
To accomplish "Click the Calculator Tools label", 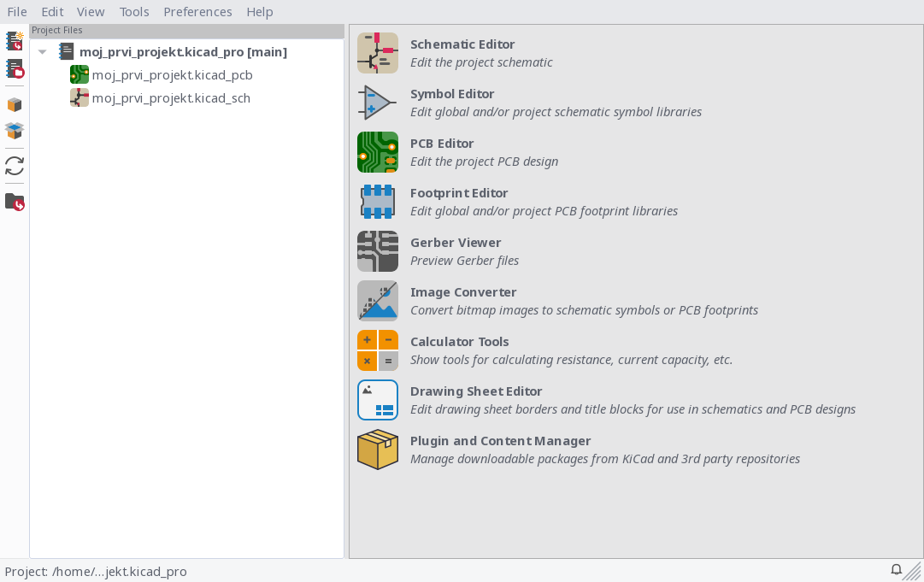I will click(x=460, y=341).
